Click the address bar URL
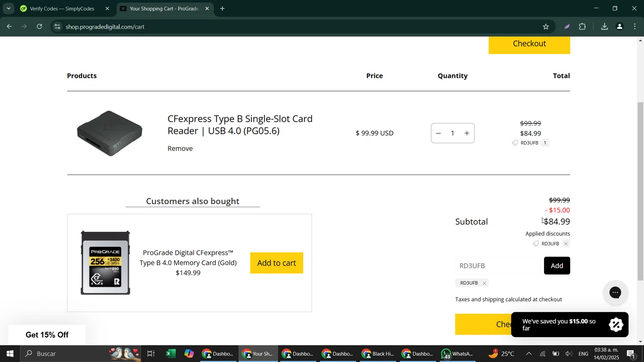644x362 pixels. pyautogui.click(x=105, y=27)
